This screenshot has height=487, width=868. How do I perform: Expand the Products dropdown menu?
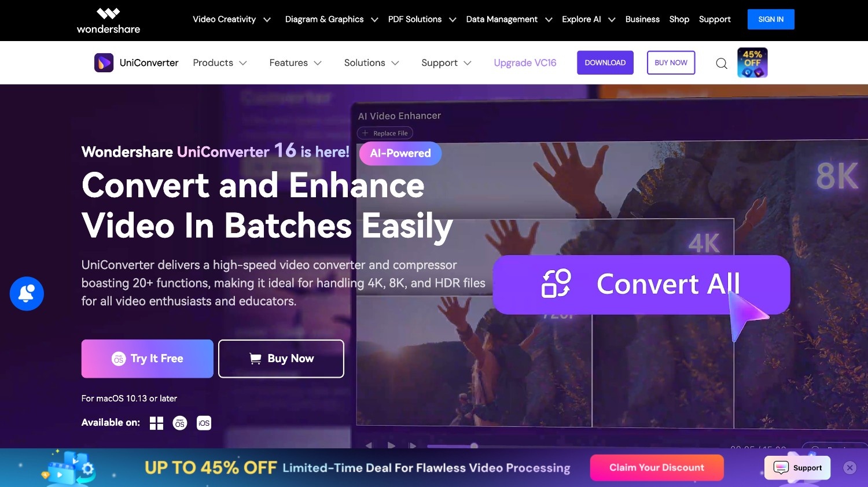(x=220, y=62)
